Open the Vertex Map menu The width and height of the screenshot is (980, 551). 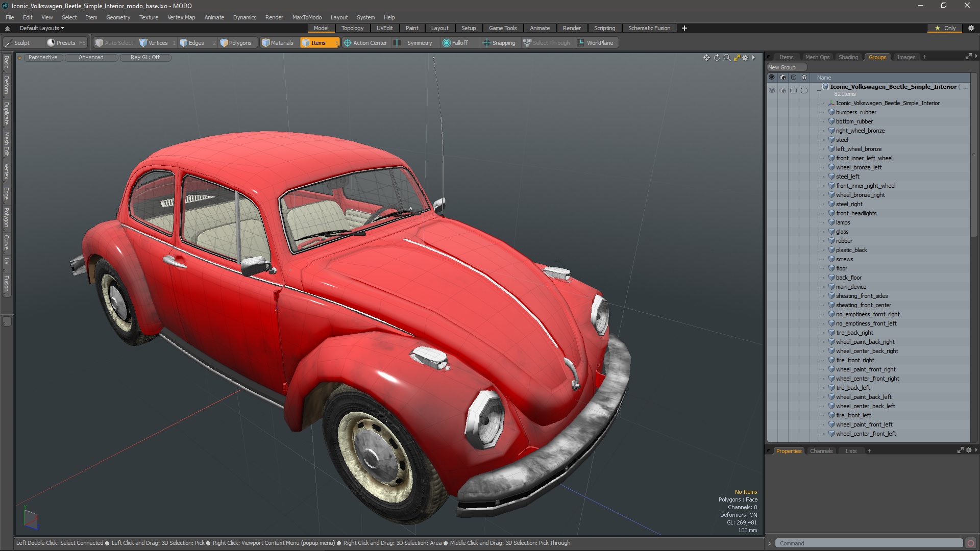click(x=181, y=17)
